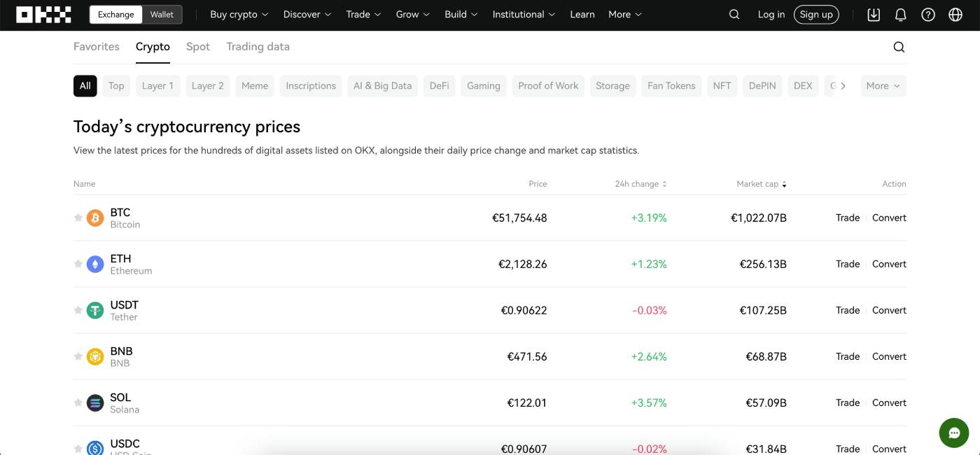Image resolution: width=980 pixels, height=455 pixels.
Task: Switch to Wallet mode
Action: [162, 15]
